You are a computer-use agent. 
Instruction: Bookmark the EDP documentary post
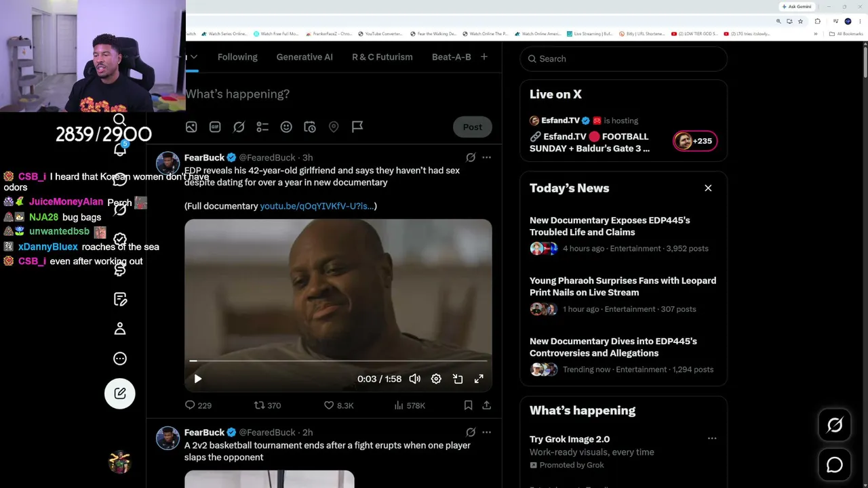[x=468, y=405]
